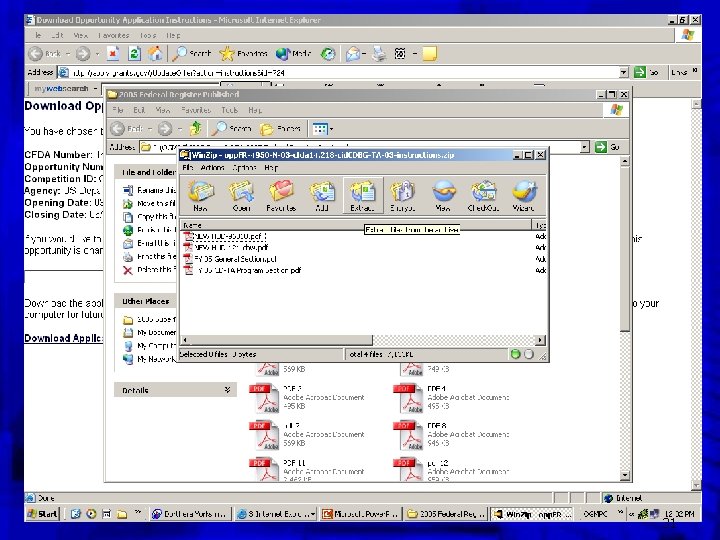Click History icon in Internet Explorer toolbar

point(328,54)
